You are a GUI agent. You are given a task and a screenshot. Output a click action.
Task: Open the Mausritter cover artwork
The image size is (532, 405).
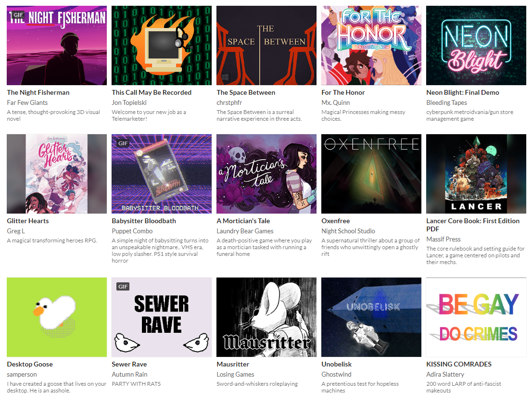click(x=266, y=317)
